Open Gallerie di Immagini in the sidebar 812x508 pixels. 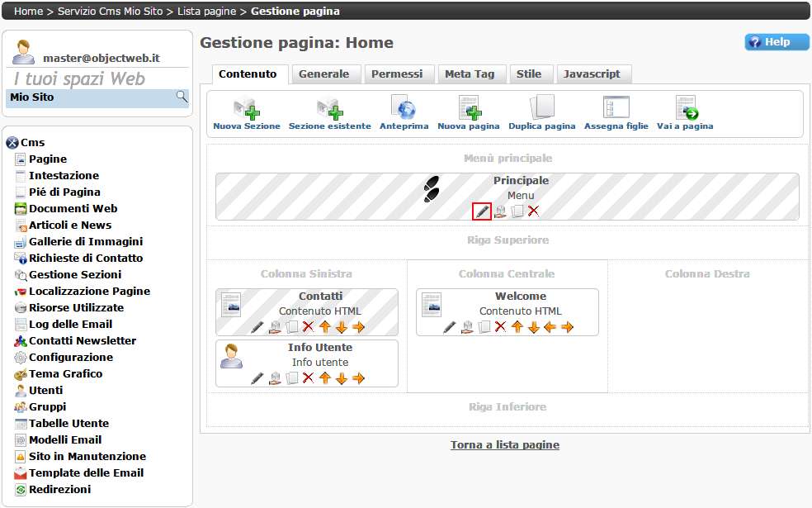click(x=85, y=242)
